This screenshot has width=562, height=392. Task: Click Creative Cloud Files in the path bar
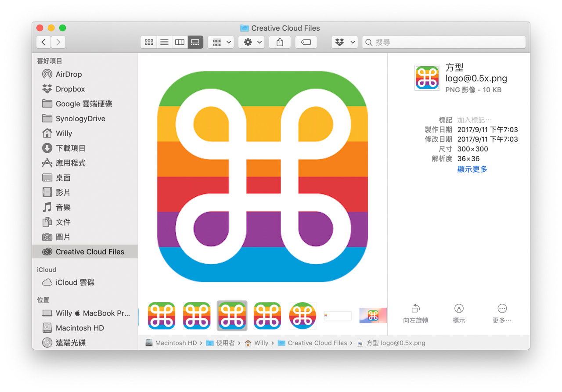pyautogui.click(x=313, y=343)
